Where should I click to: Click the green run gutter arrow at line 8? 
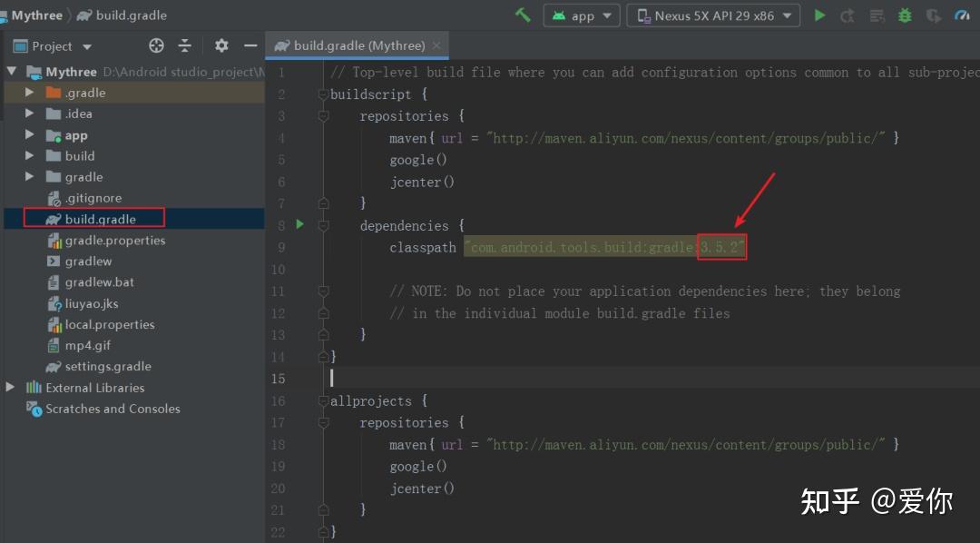pos(300,224)
